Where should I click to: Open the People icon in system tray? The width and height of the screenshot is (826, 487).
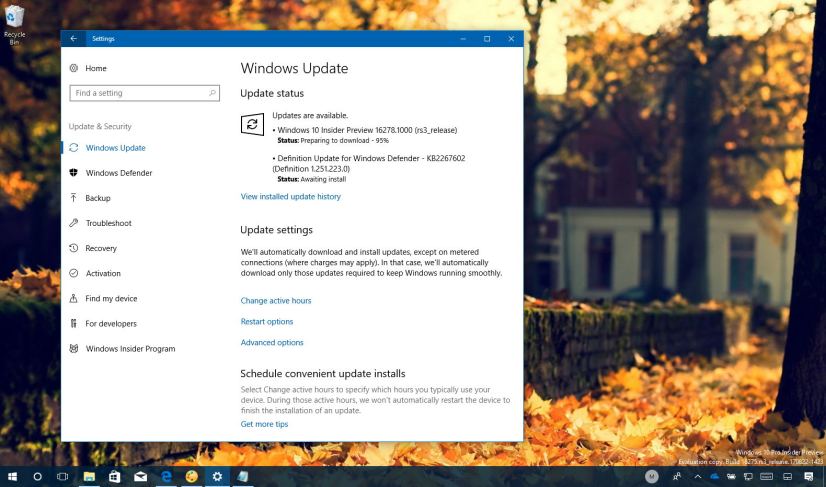677,476
